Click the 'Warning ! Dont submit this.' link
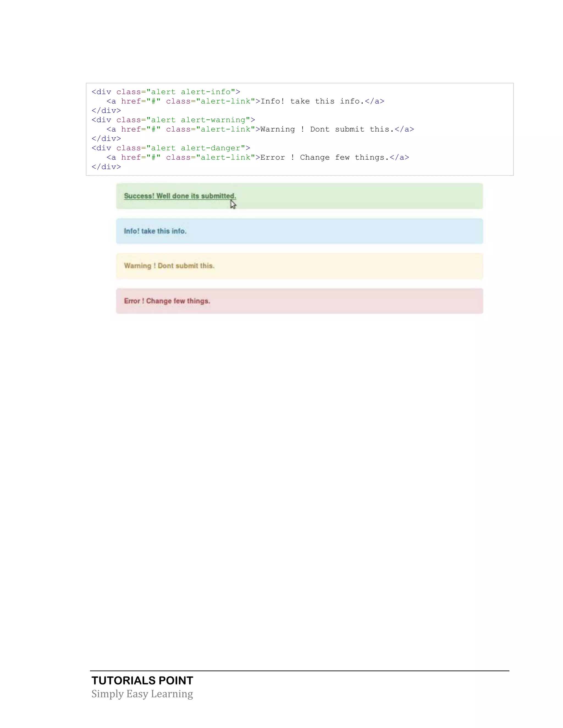The width and height of the screenshot is (563, 728). click(169, 266)
